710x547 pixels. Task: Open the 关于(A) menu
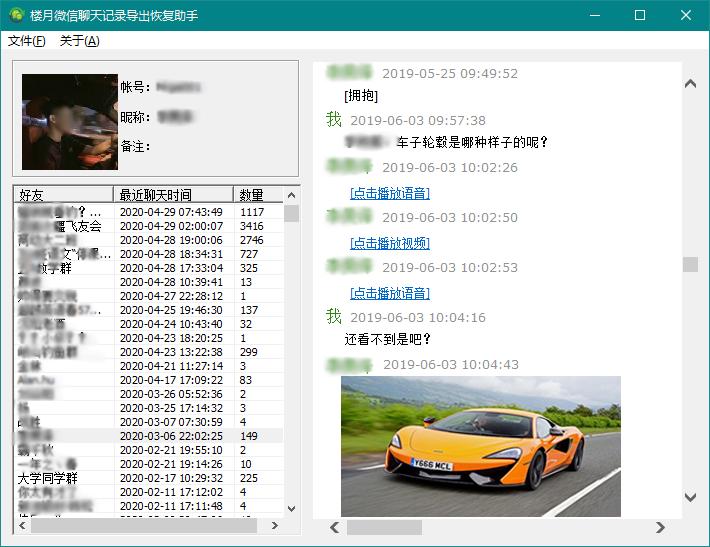pyautogui.click(x=79, y=41)
